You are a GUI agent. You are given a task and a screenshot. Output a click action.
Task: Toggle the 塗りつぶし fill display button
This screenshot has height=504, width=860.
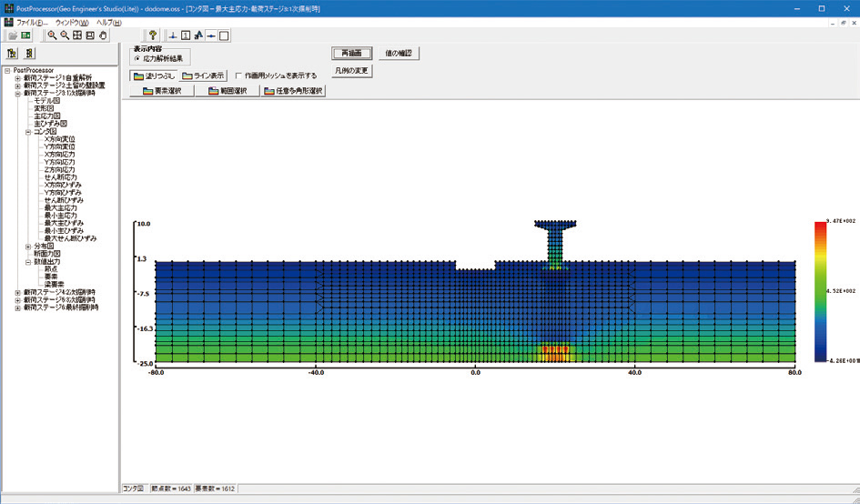click(x=154, y=76)
